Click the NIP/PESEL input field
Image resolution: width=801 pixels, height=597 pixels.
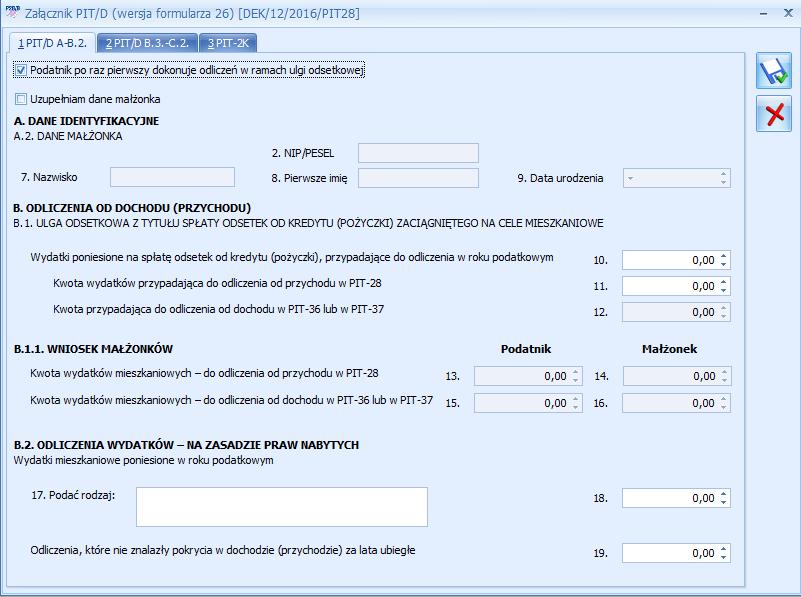coord(418,153)
